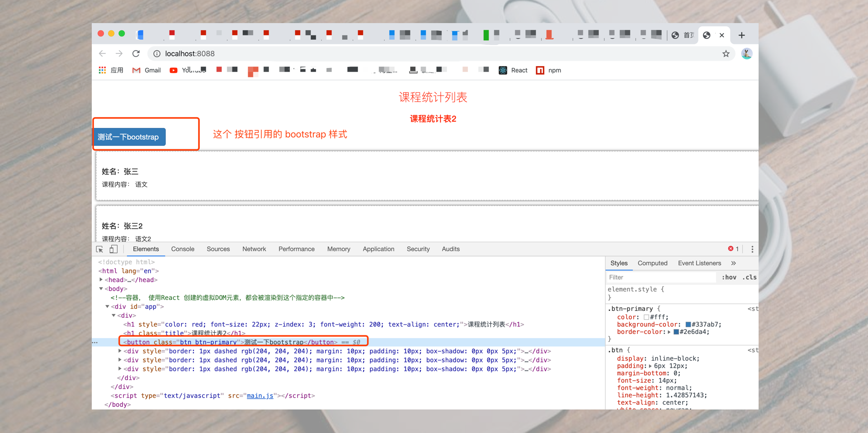Screen dimensions: 868x433
Task: Click the 测试一下bootstrap button
Action: (129, 137)
